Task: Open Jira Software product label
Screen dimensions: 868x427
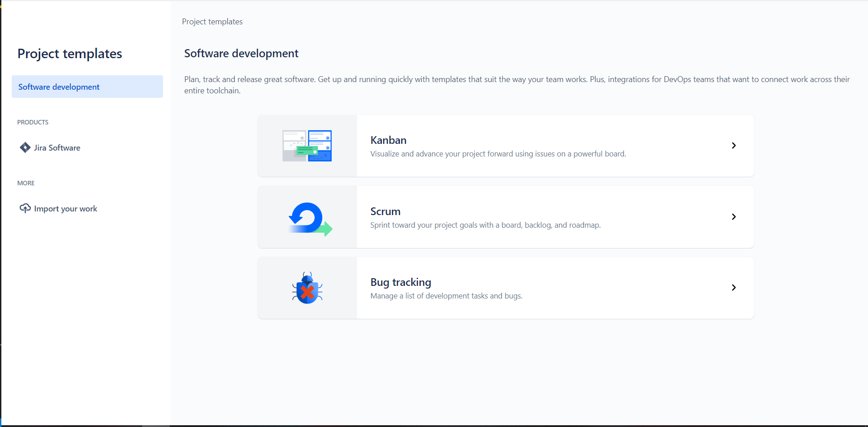Action: coord(57,148)
